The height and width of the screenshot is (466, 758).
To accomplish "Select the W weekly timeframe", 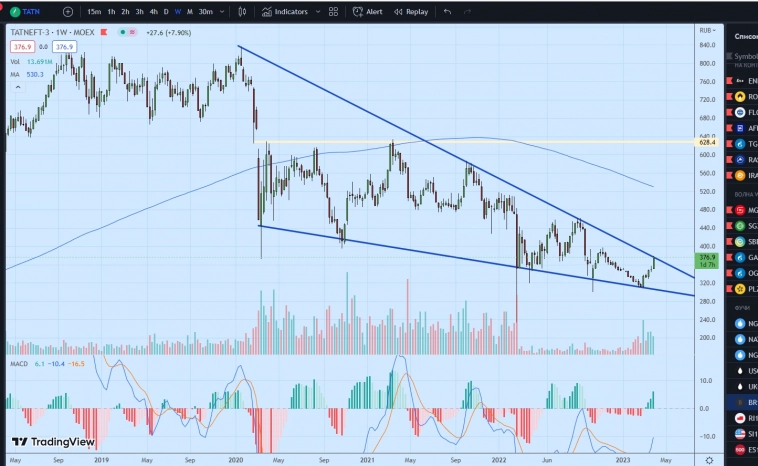I will pos(177,12).
